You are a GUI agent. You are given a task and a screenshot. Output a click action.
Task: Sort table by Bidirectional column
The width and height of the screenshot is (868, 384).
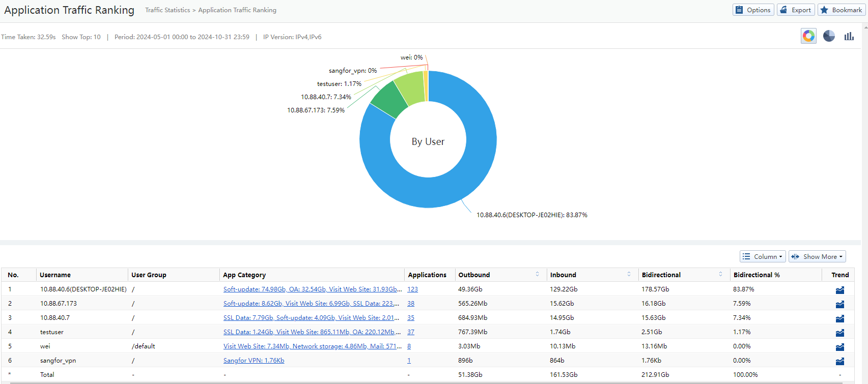720,275
